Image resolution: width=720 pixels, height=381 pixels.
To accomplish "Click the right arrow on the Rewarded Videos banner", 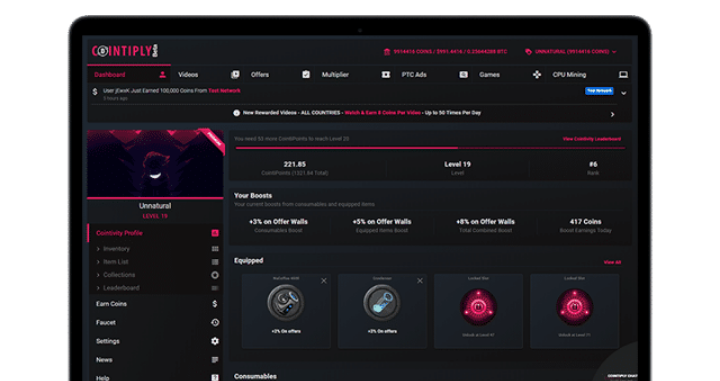I will [x=612, y=114].
